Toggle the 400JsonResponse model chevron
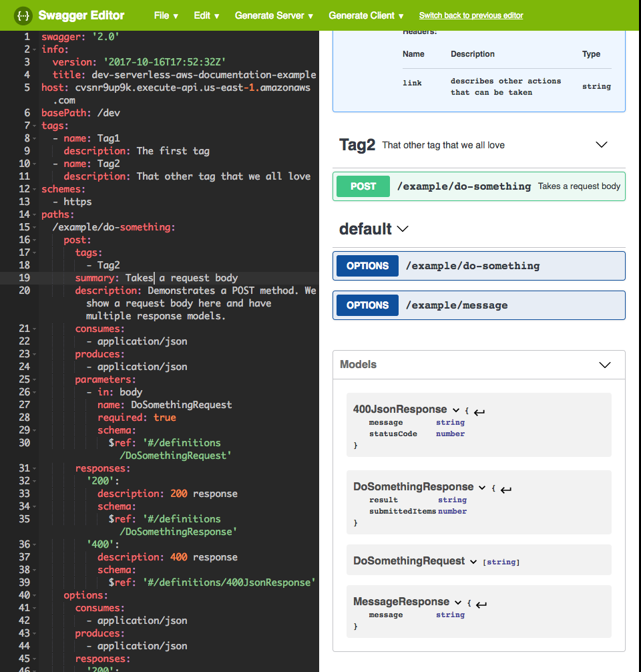This screenshot has width=641, height=672. (x=456, y=410)
